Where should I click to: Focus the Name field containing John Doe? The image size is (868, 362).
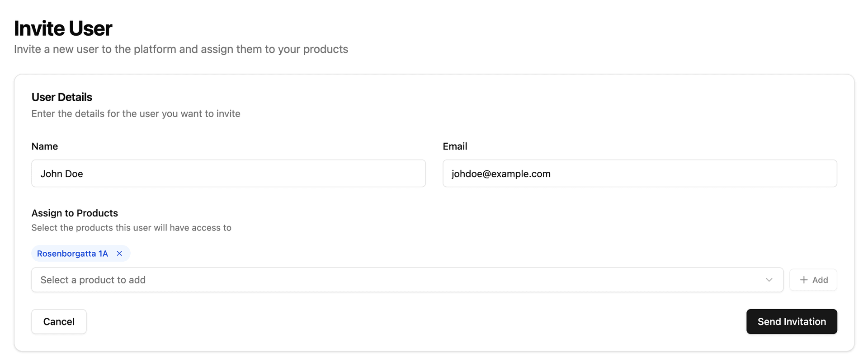(x=228, y=174)
